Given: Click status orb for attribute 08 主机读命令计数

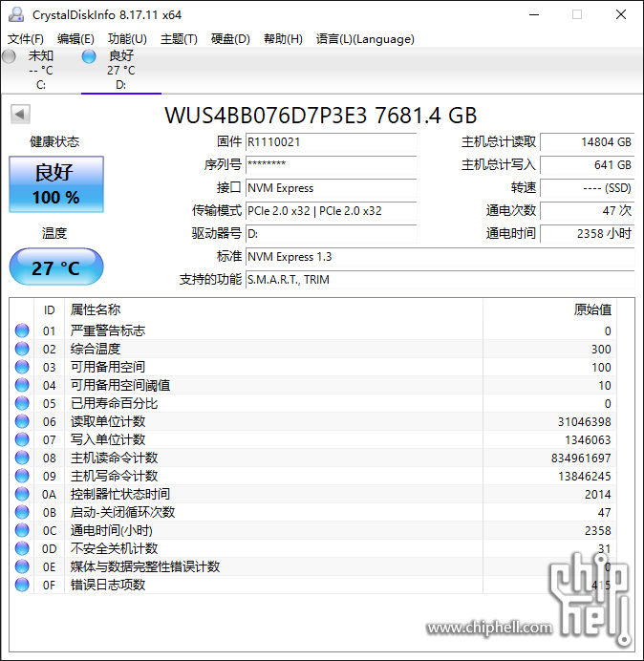Looking at the screenshot, I should (22, 458).
